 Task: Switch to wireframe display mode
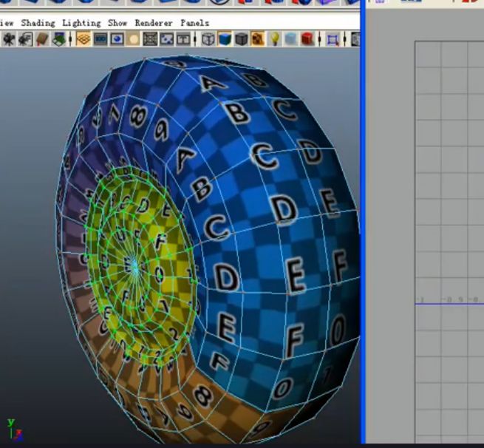[208, 39]
